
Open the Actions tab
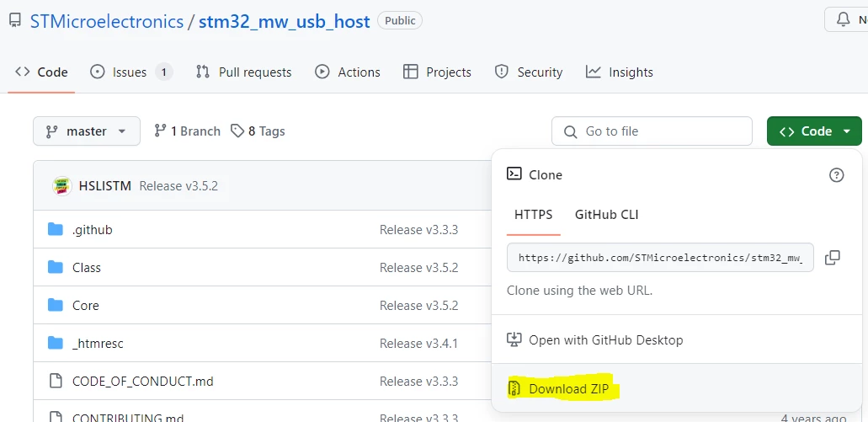point(348,72)
